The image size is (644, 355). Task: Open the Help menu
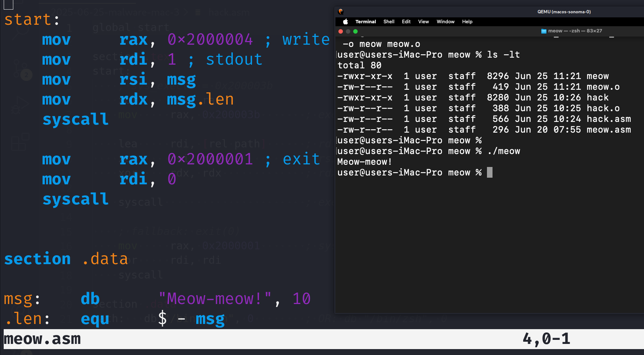pyautogui.click(x=467, y=22)
